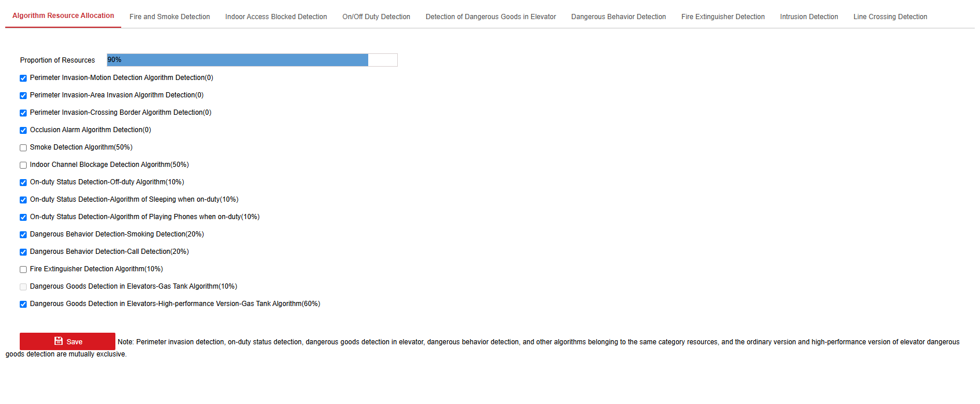The image size is (980, 404).
Task: Uncheck Occlusion Alarm Algorithm Detection
Action: (23, 130)
